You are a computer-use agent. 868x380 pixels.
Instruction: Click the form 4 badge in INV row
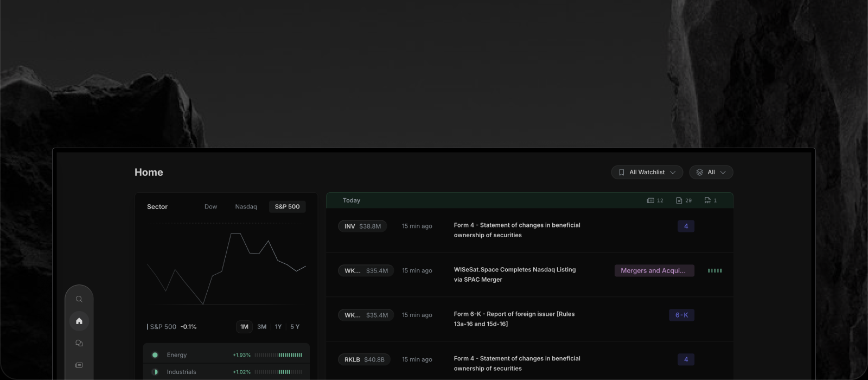pos(686,226)
